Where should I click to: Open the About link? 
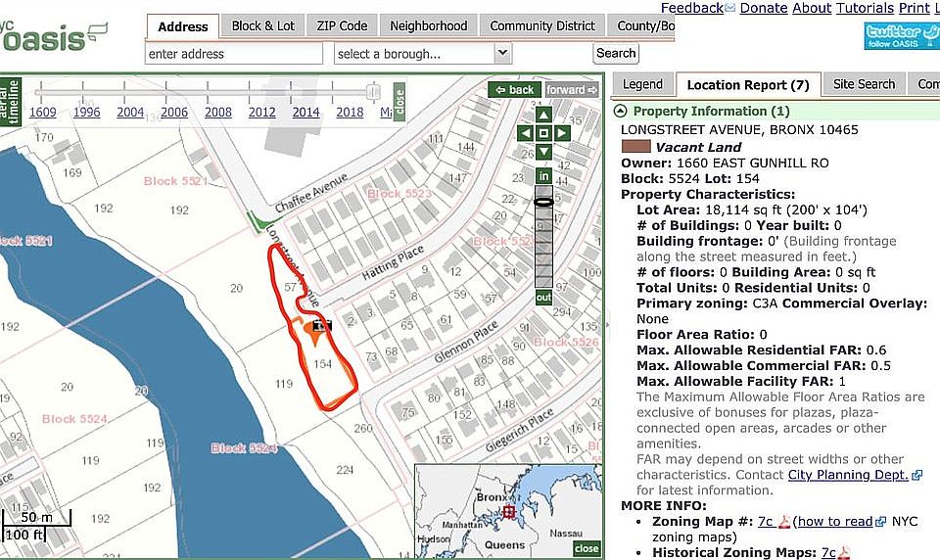[x=812, y=8]
